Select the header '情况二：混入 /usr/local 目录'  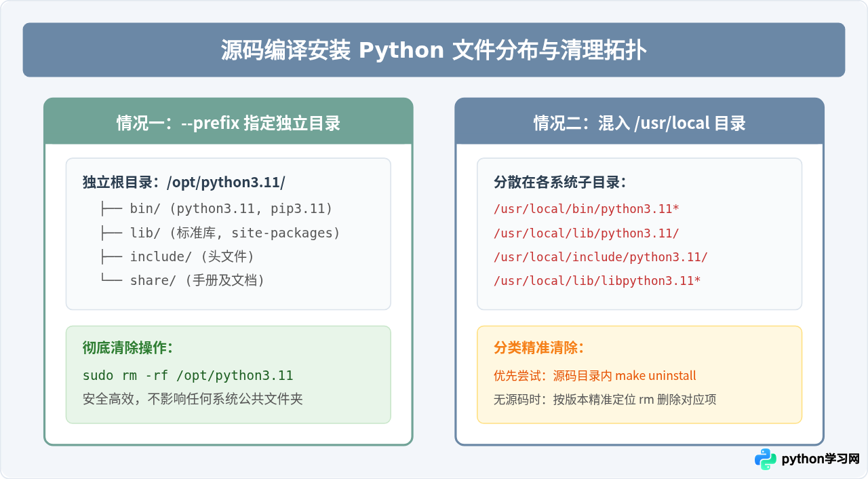(639, 123)
